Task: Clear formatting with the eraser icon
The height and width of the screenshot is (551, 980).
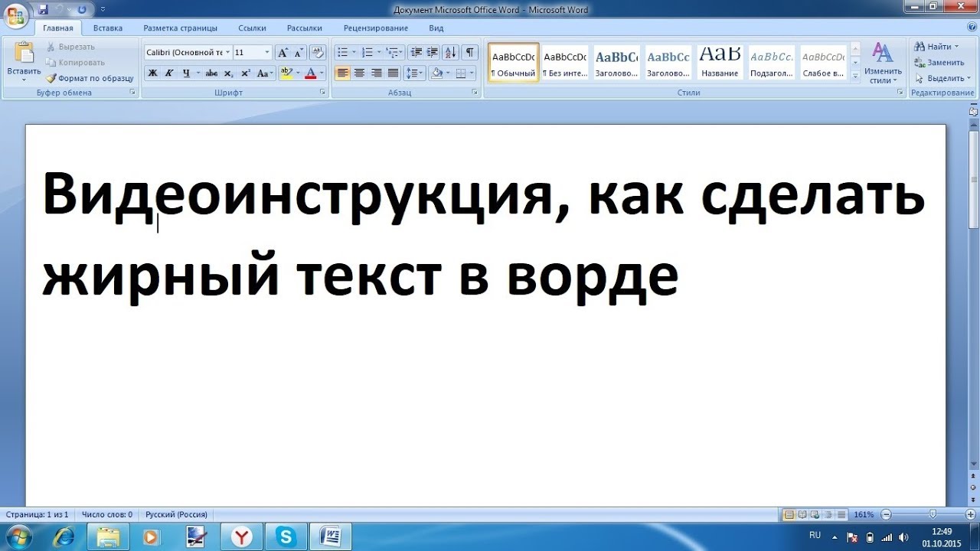Action: [x=318, y=53]
